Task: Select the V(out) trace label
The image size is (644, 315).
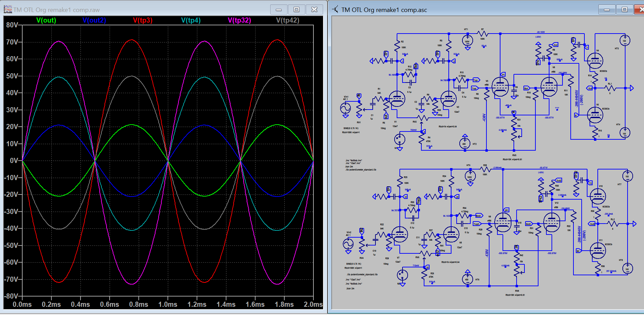Action: [x=46, y=20]
